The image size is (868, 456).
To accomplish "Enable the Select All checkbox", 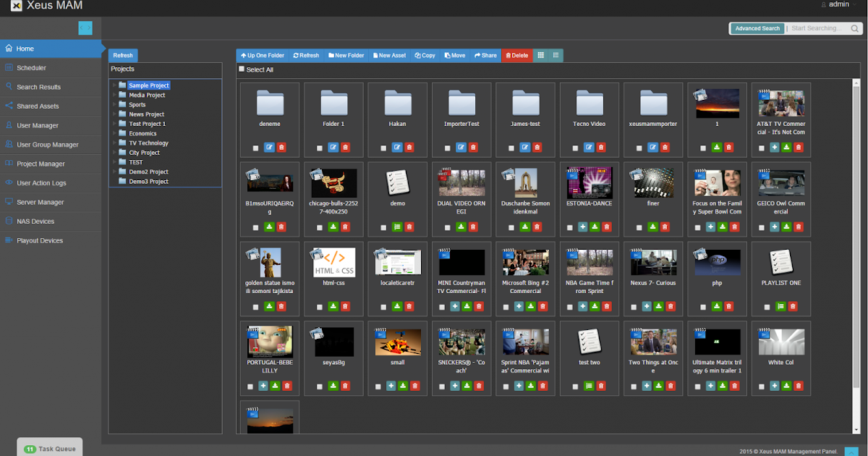I will click(x=242, y=69).
